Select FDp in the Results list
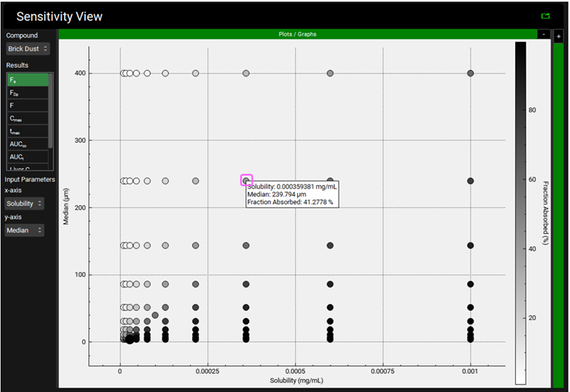 [x=27, y=92]
